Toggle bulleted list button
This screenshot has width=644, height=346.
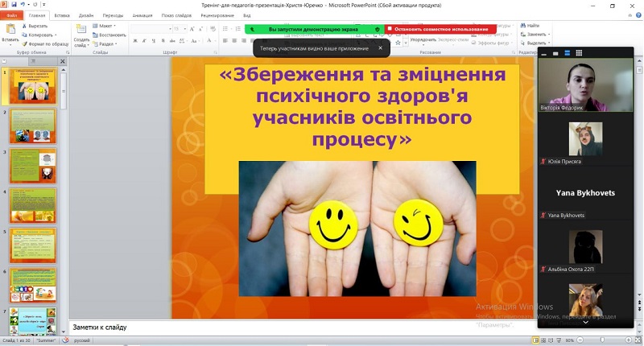coord(225,29)
